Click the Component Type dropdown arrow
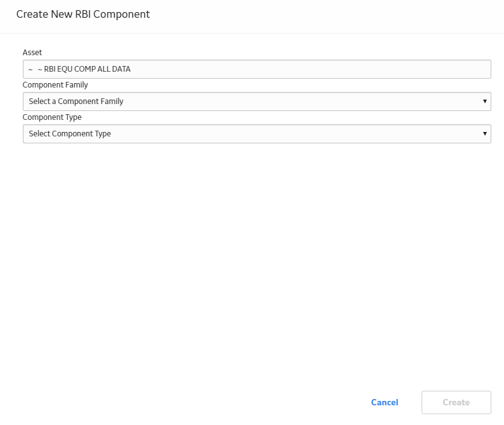 click(485, 133)
